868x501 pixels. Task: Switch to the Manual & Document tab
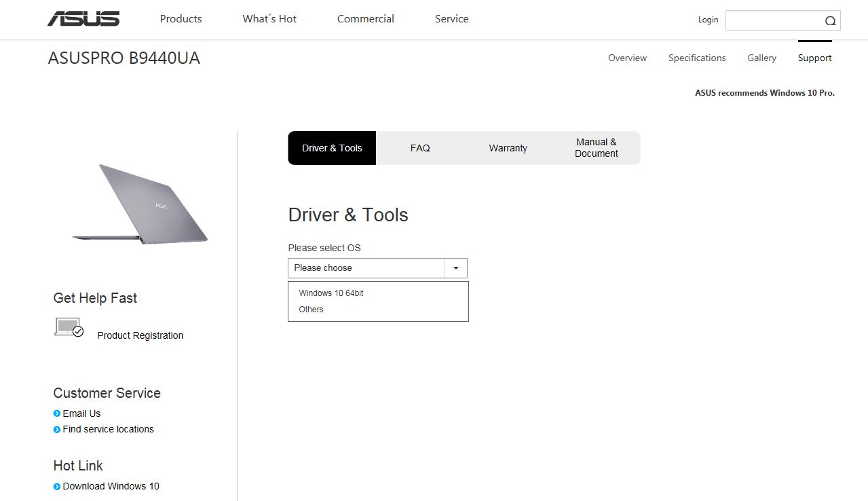[x=597, y=148]
